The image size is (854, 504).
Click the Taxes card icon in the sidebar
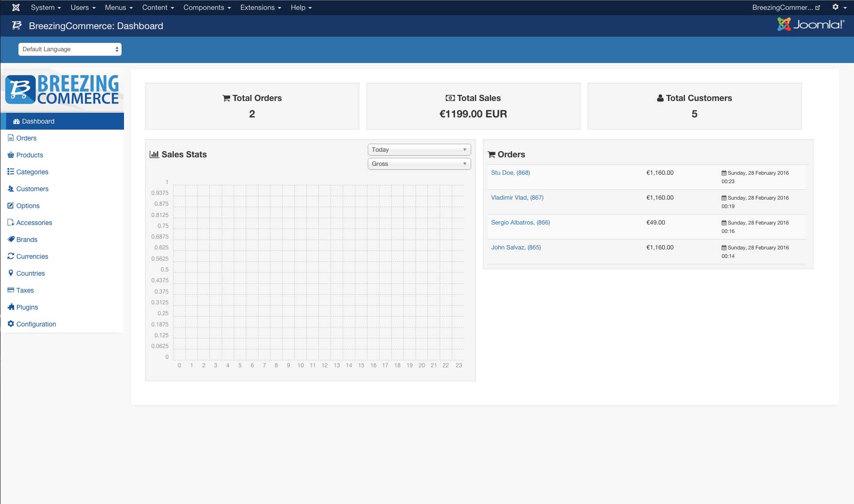pos(11,290)
